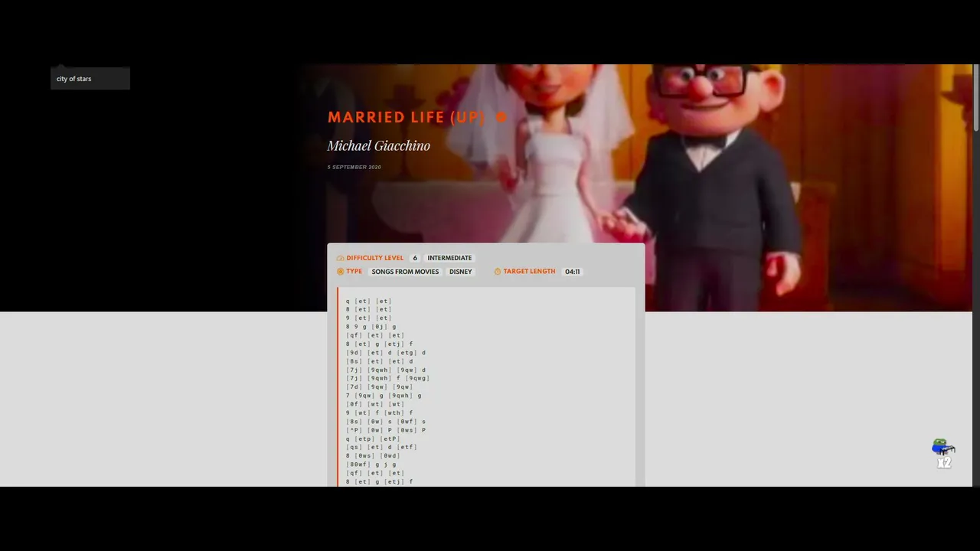The image size is (980, 551).
Task: Click sheet line "[80wf] g j g"
Action: click(x=371, y=465)
